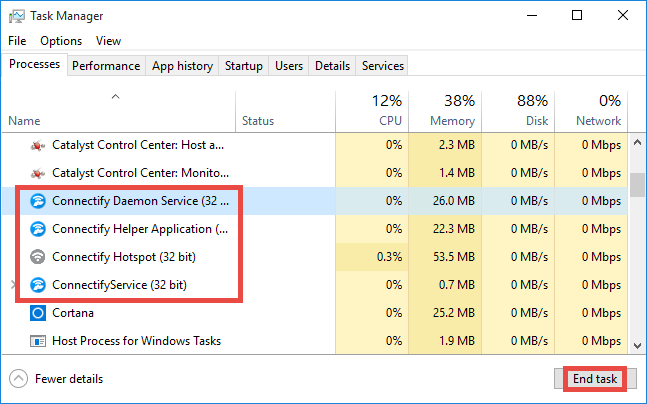Click the Host Process for Windows Tasks icon
Viewport: 647px width, 404px height.
38,341
